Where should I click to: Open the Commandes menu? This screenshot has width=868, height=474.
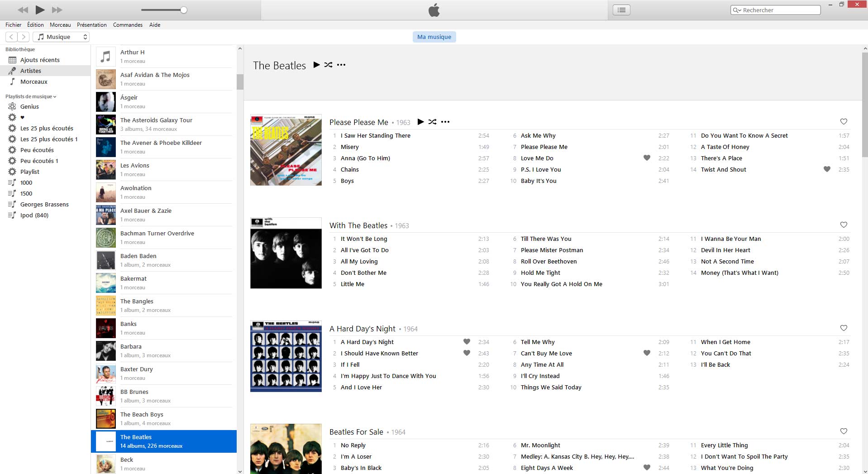(x=128, y=25)
